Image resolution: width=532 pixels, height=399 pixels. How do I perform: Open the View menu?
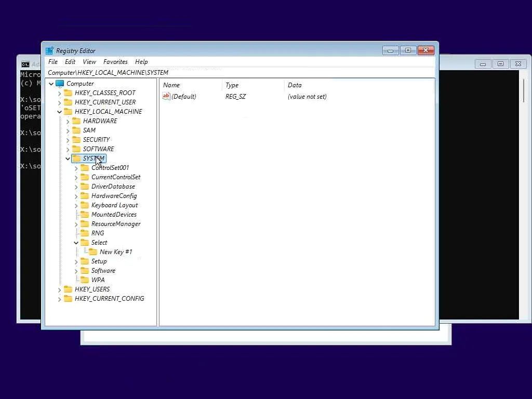pos(89,62)
